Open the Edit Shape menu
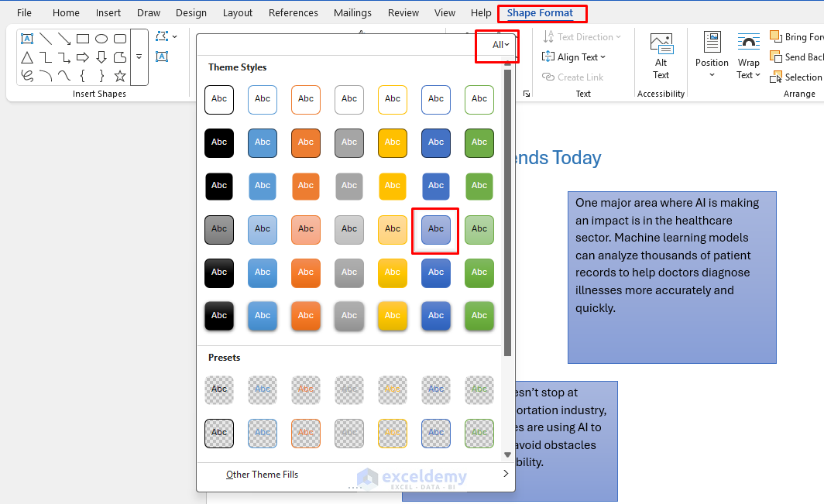 click(x=167, y=37)
